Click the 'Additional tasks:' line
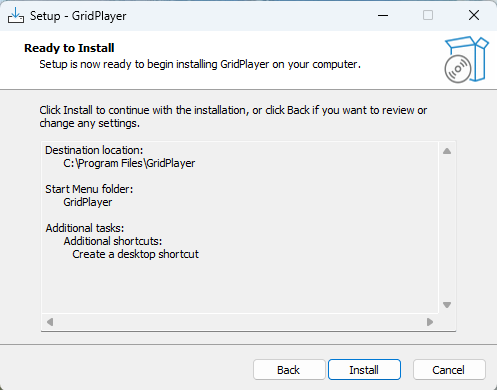This screenshot has height=390, width=497. [x=85, y=228]
